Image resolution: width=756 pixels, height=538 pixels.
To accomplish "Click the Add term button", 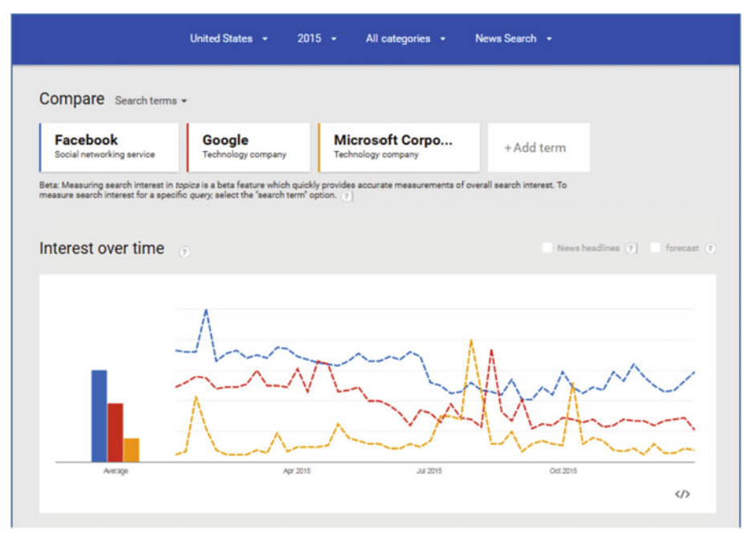I will 539,148.
